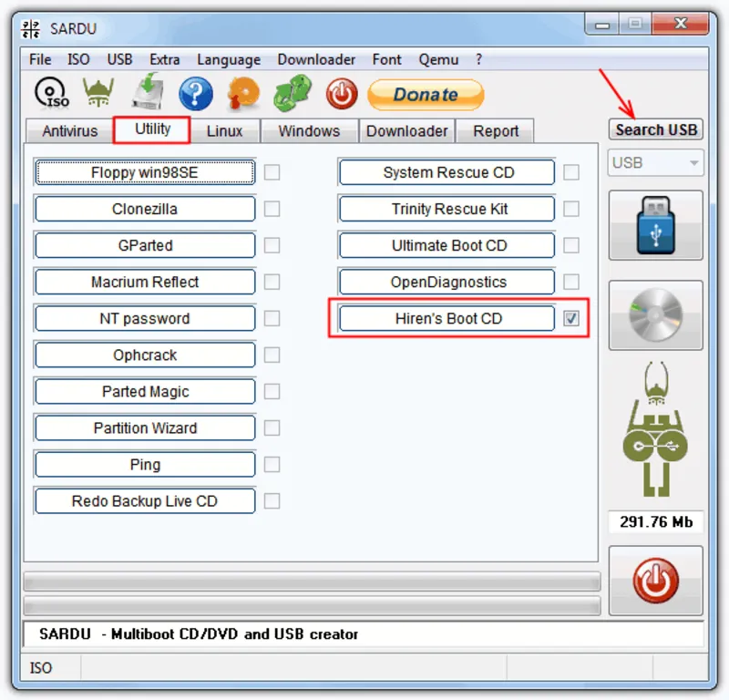The height and width of the screenshot is (700, 729).
Task: Check the Ultimate Boot CD checkbox
Action: coord(571,245)
